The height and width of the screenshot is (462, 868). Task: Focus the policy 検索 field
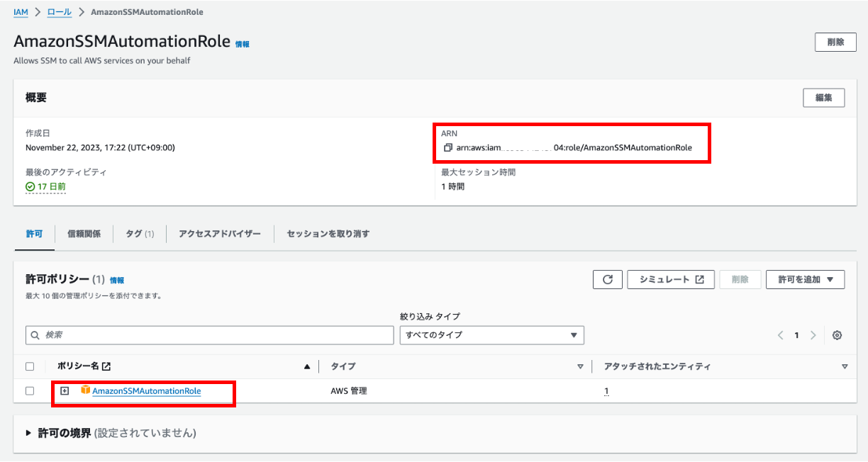pyautogui.click(x=209, y=335)
